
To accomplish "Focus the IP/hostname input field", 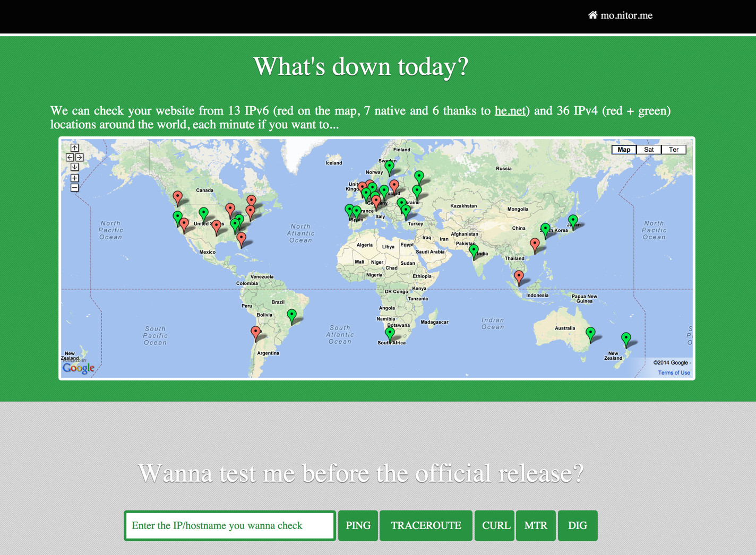I will pyautogui.click(x=230, y=525).
